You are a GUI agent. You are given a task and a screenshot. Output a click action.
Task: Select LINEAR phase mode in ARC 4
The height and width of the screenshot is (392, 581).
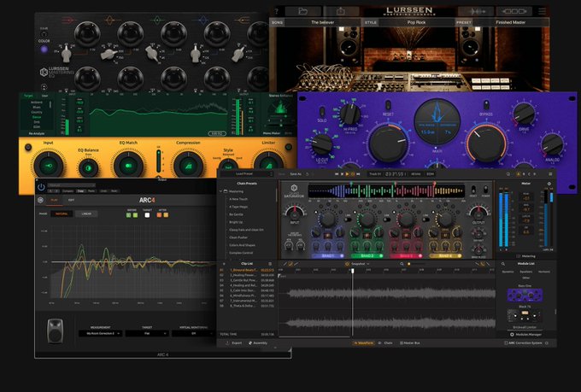tap(86, 214)
